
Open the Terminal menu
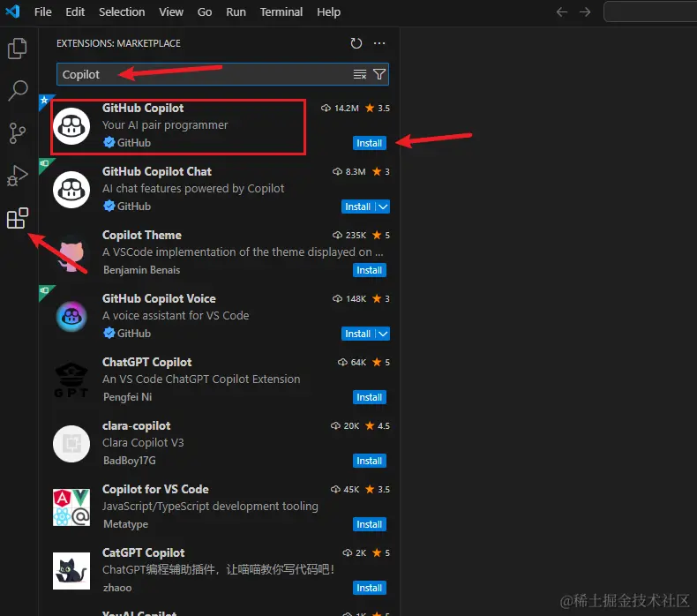[281, 12]
